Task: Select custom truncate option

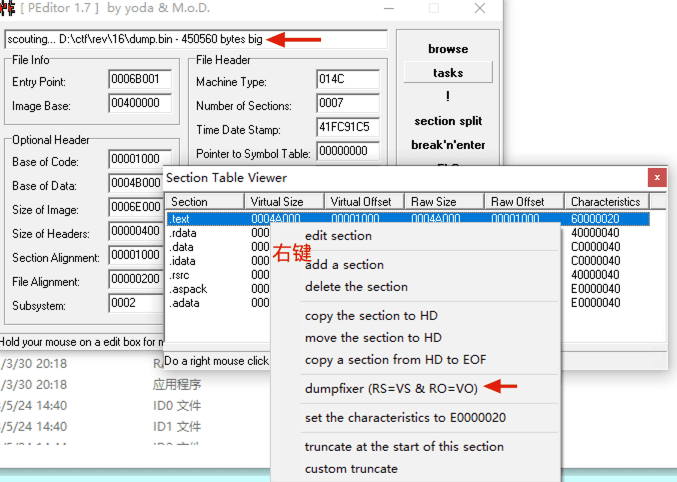Action: pyautogui.click(x=351, y=469)
